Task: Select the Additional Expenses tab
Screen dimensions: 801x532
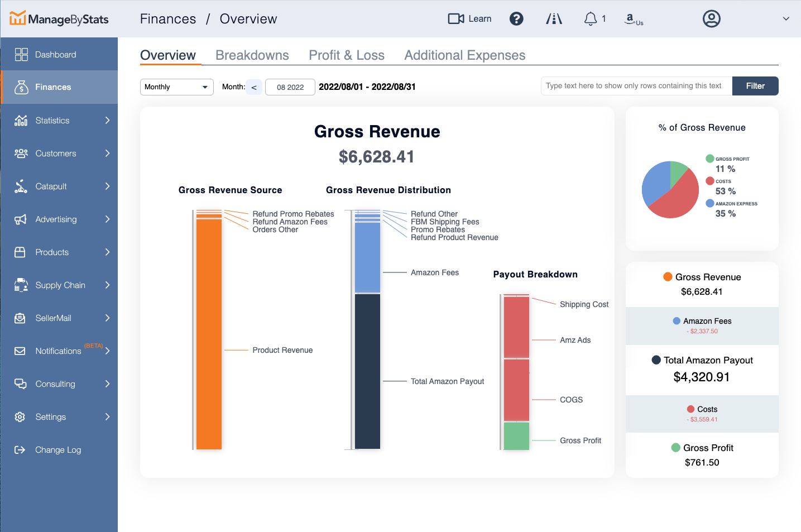Action: (x=464, y=55)
